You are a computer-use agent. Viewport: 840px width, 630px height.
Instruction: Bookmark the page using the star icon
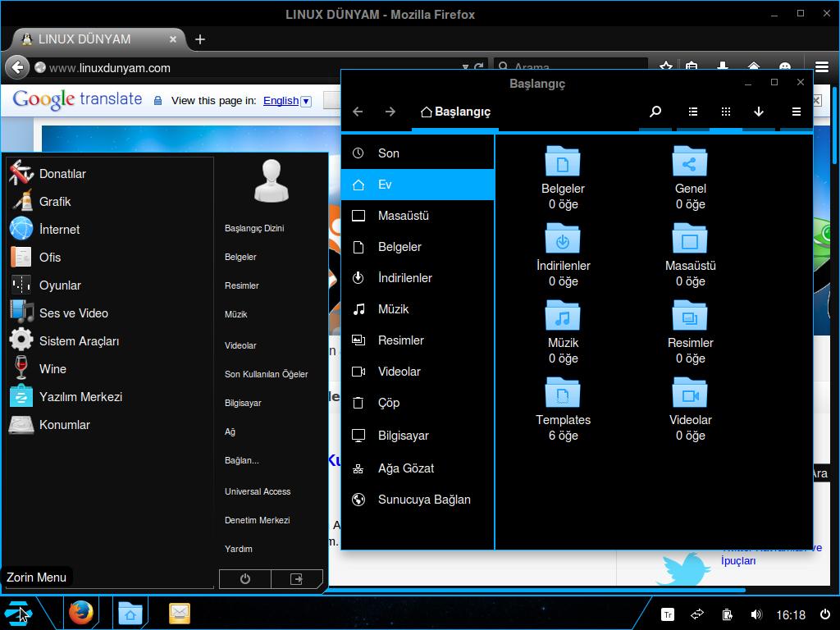click(666, 67)
